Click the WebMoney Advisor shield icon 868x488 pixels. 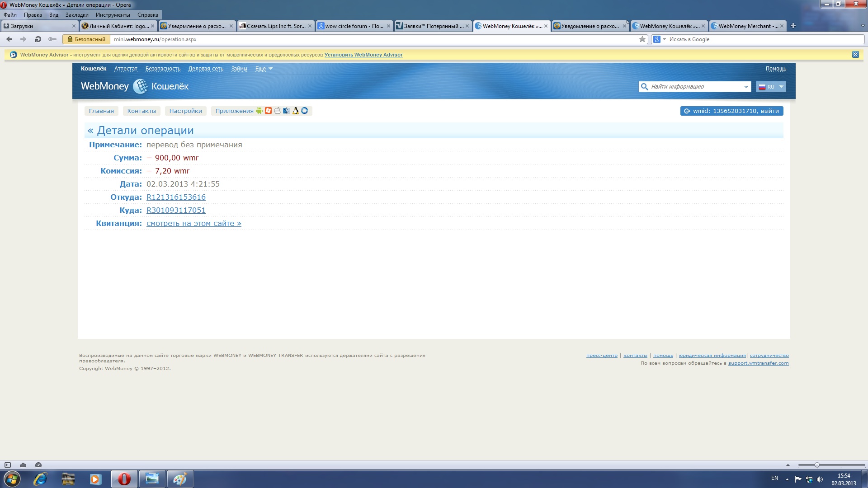[x=13, y=55]
